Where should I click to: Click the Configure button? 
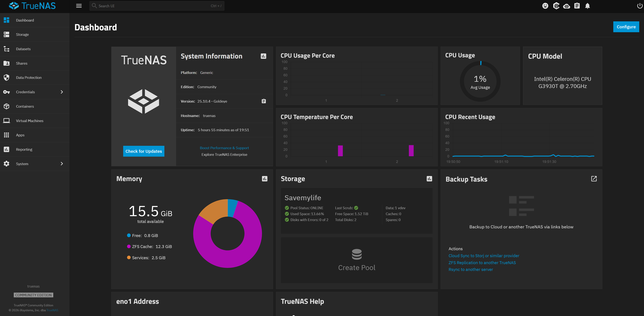coord(626,27)
